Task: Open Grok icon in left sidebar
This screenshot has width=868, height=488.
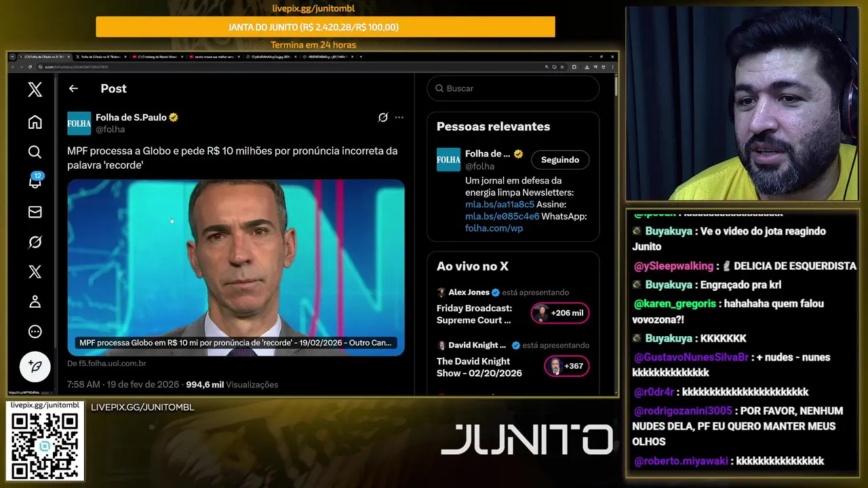Action: (35, 242)
